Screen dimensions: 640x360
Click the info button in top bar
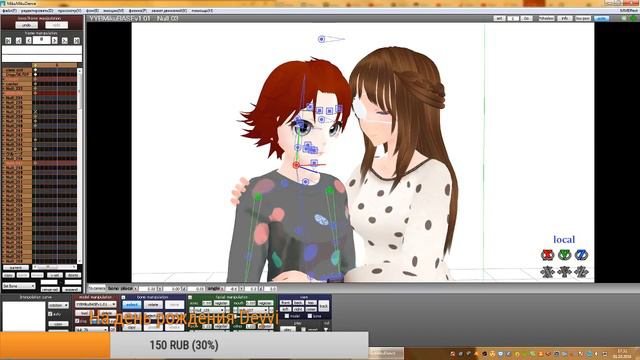(565, 18)
